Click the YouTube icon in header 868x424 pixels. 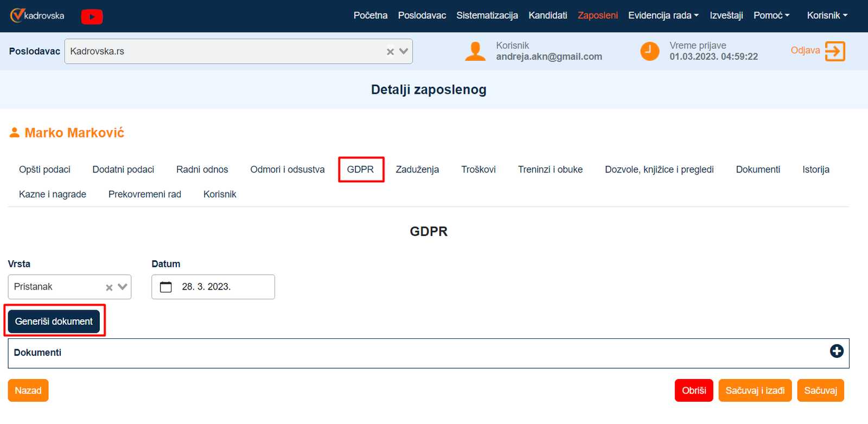[92, 17]
